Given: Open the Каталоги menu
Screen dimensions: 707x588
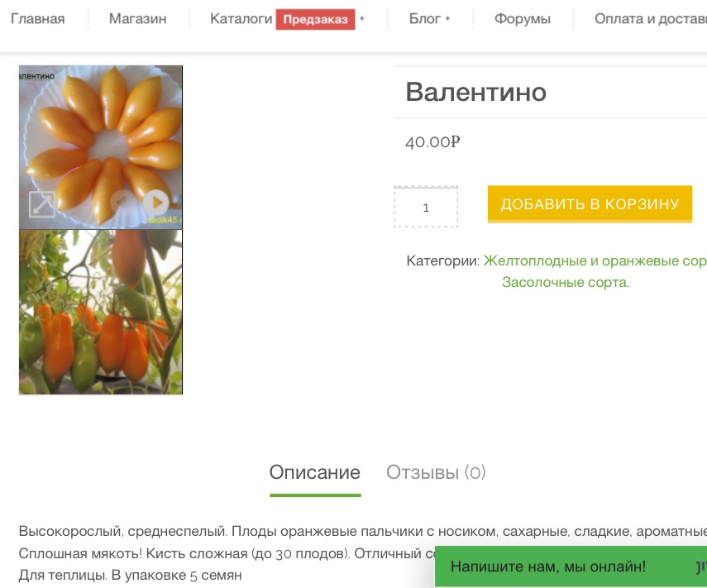Looking at the screenshot, I should (241, 19).
